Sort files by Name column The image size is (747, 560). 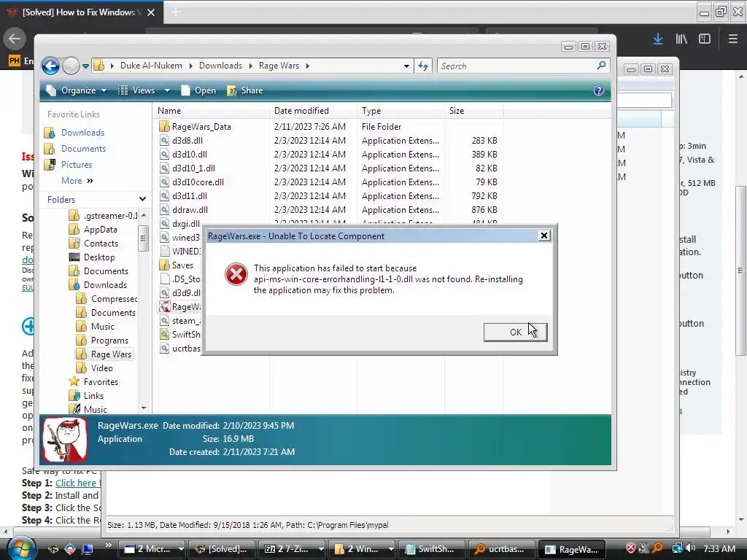point(212,111)
